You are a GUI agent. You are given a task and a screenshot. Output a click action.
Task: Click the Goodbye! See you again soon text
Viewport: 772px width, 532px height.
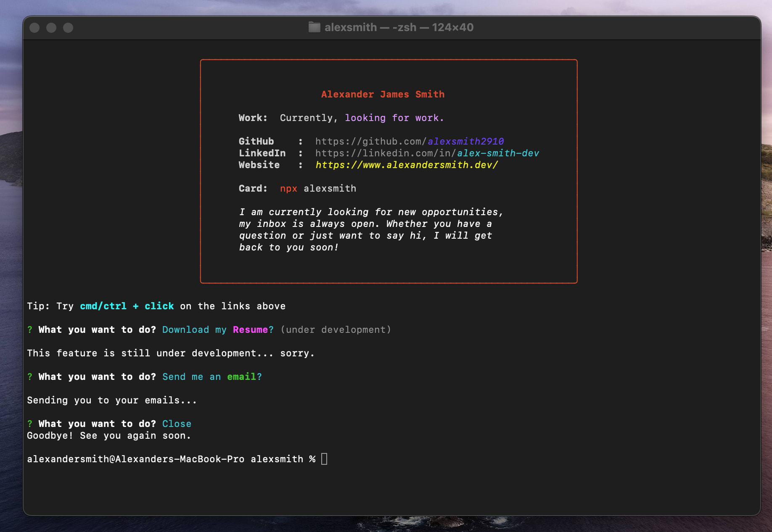(108, 436)
